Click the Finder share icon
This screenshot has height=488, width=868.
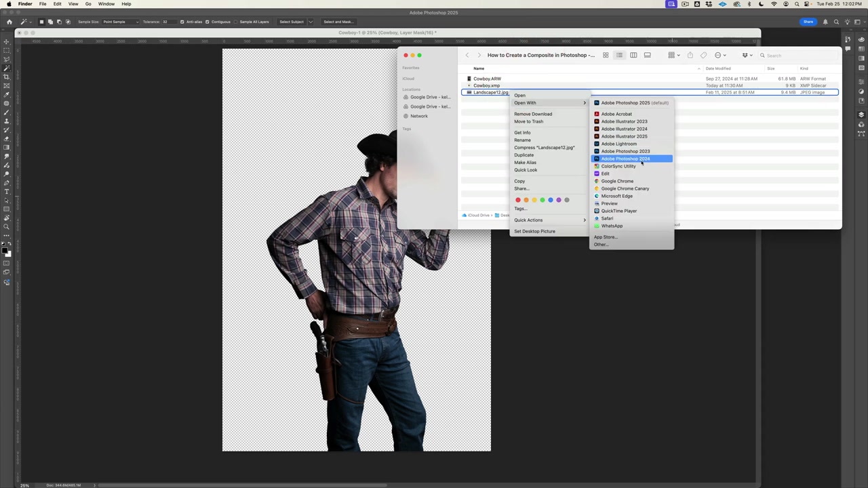[x=690, y=56]
